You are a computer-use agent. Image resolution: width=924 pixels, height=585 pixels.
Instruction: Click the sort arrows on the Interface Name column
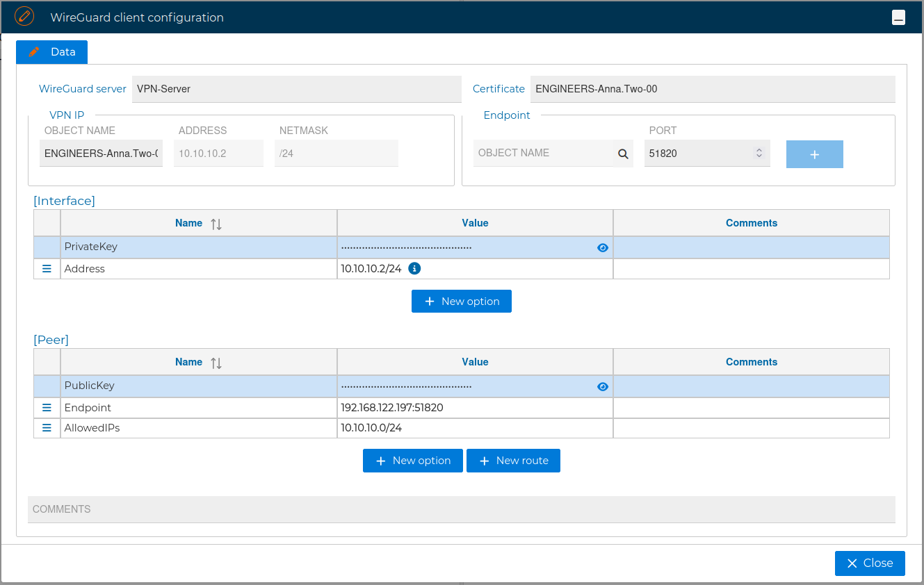pos(216,223)
